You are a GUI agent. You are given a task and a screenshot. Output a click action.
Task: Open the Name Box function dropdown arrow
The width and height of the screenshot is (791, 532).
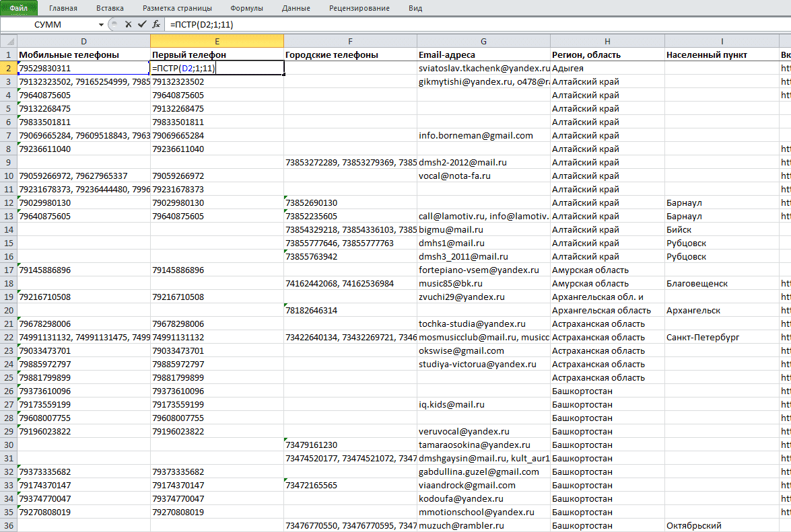click(x=101, y=24)
